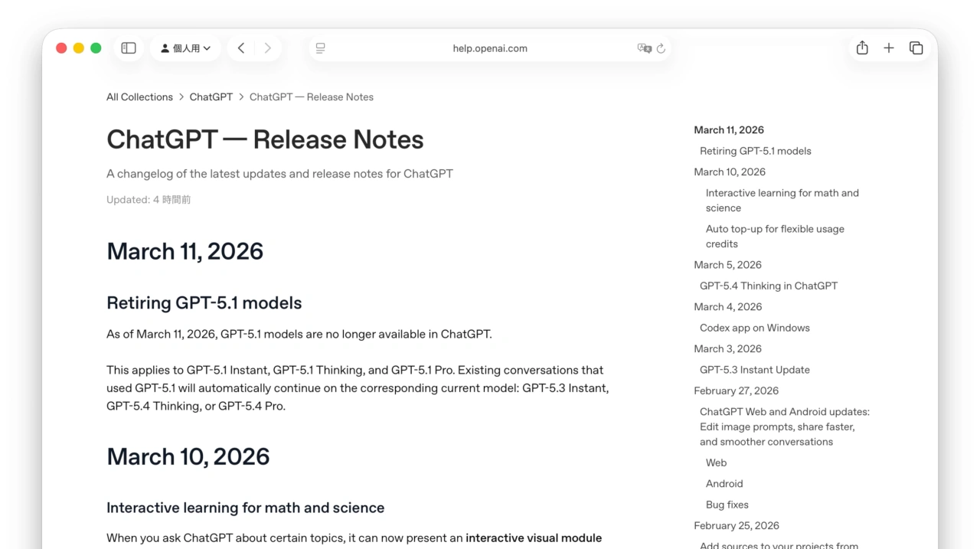The image size is (980, 549).
Task: Open the Share menu icon
Action: pyautogui.click(x=861, y=47)
